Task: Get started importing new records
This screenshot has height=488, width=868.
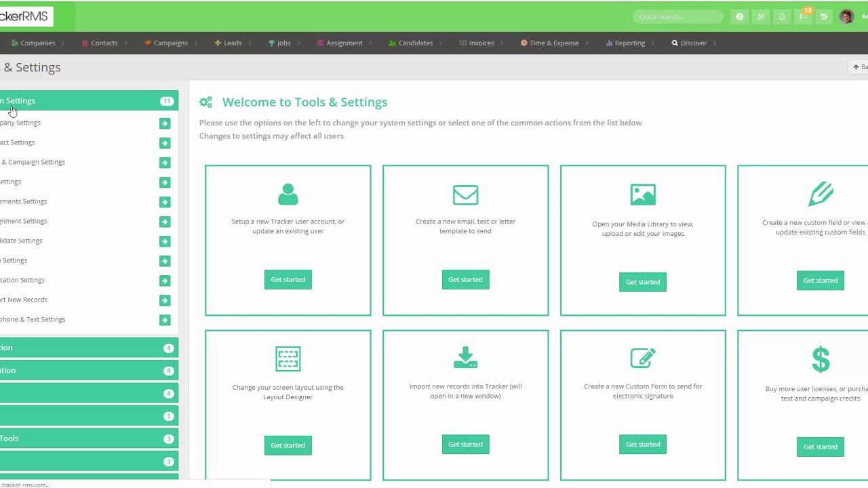Action: (x=465, y=445)
